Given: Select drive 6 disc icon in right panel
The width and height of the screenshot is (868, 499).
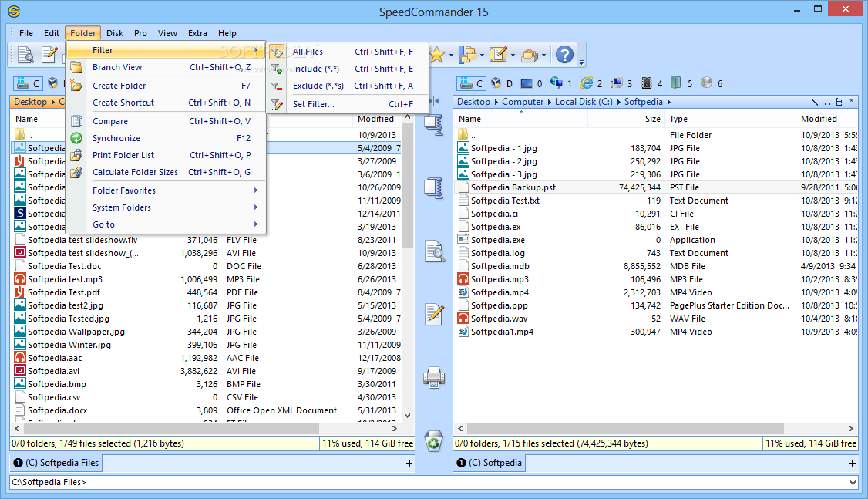Looking at the screenshot, I should click(712, 83).
